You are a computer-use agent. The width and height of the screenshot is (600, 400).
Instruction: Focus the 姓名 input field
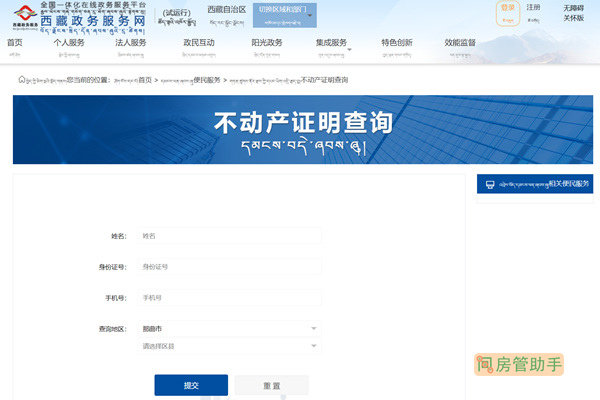tap(229, 236)
